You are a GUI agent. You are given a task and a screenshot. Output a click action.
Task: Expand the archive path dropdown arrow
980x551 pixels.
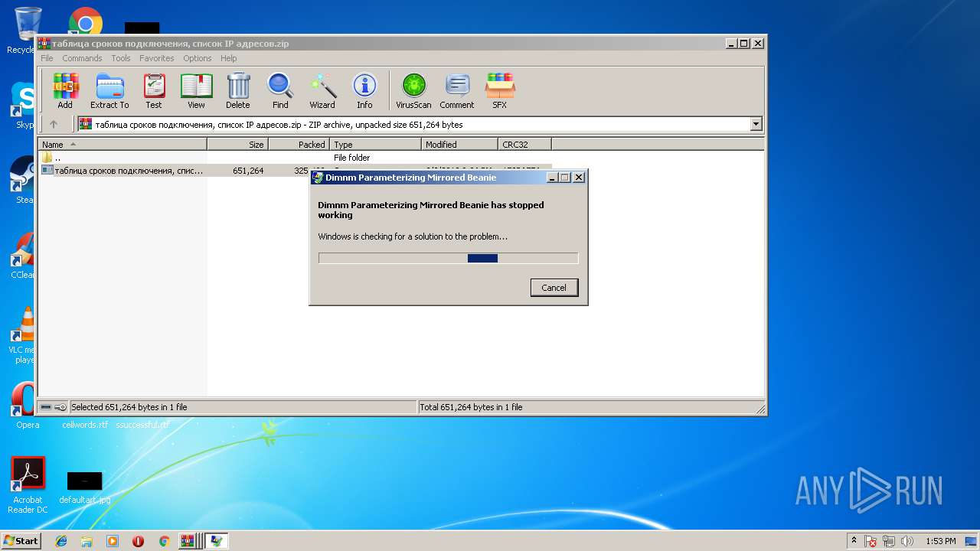click(x=756, y=124)
